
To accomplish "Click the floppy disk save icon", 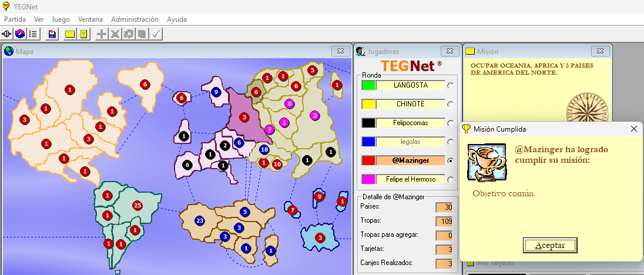I will point(52,34).
